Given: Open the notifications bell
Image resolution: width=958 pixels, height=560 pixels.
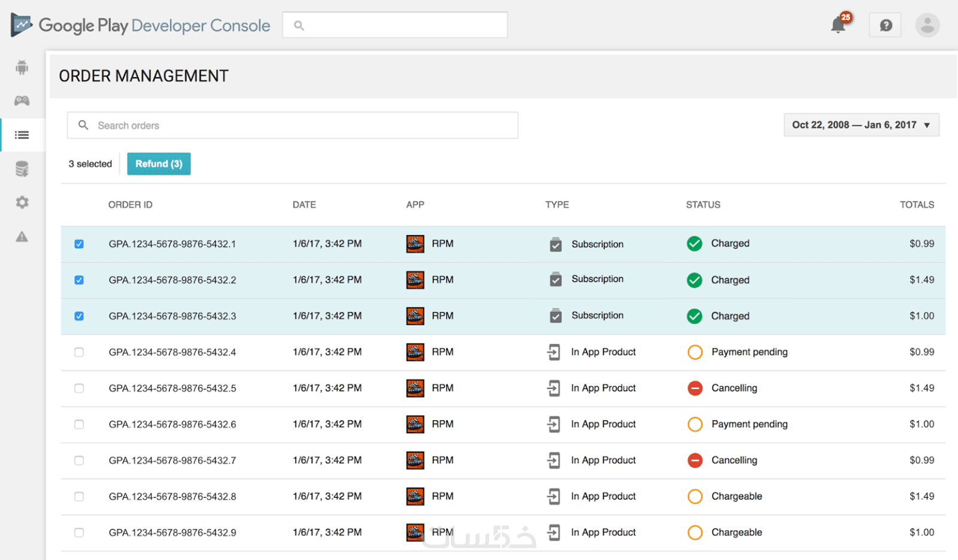Looking at the screenshot, I should pyautogui.click(x=838, y=25).
